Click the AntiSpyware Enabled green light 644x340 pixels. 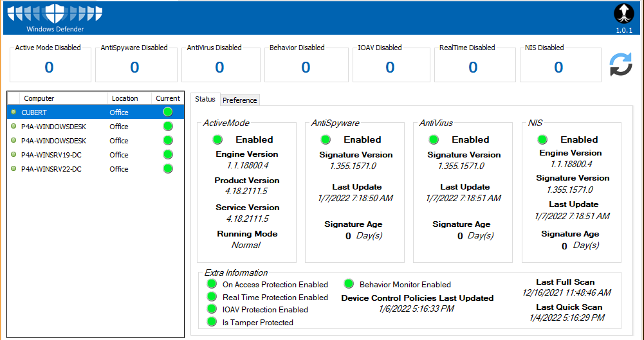pyautogui.click(x=326, y=140)
